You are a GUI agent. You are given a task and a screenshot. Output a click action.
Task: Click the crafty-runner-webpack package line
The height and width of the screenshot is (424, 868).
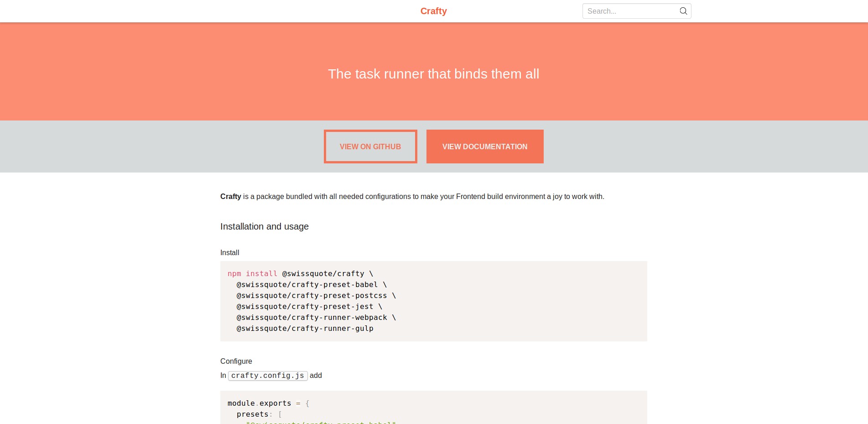tap(316, 318)
